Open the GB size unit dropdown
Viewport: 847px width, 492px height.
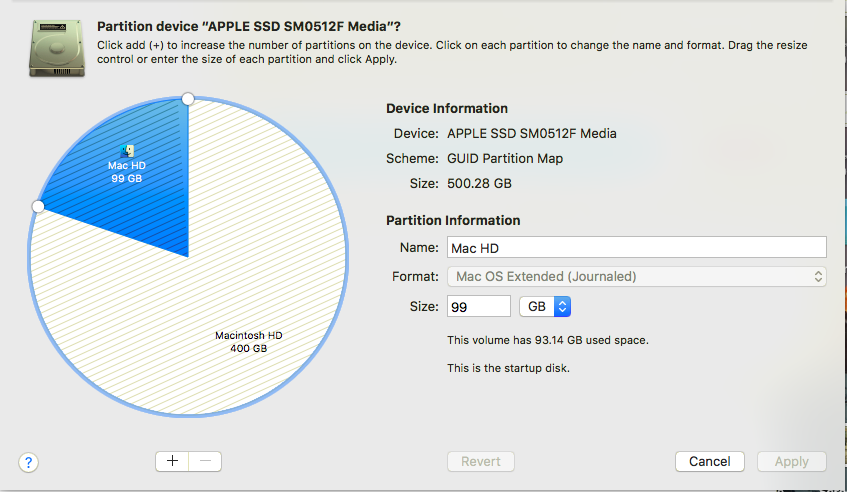pyautogui.click(x=544, y=307)
